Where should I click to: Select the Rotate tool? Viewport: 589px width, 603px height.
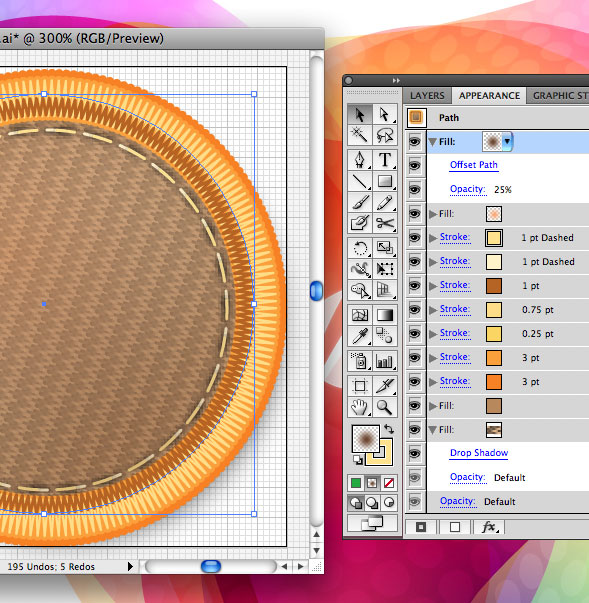[x=360, y=248]
